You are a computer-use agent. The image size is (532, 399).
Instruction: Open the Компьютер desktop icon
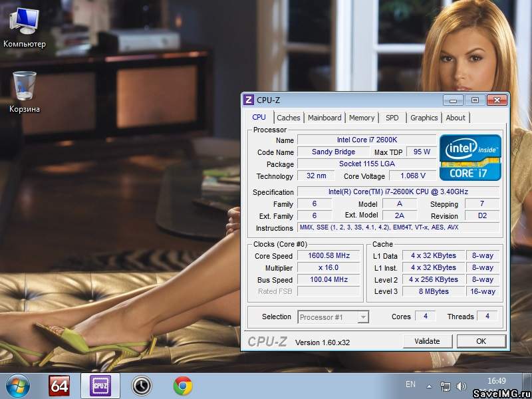[x=25, y=28]
